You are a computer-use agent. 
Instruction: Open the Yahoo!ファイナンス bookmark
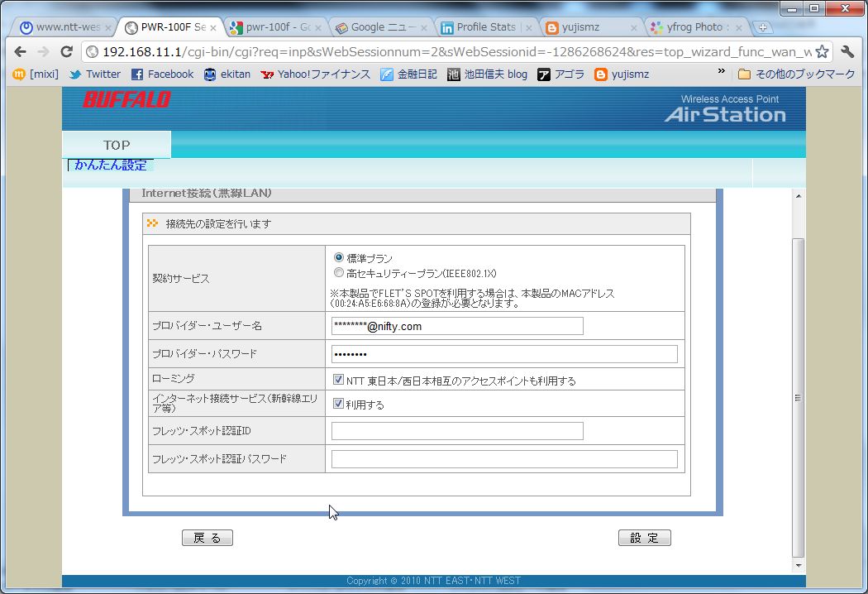click(316, 74)
